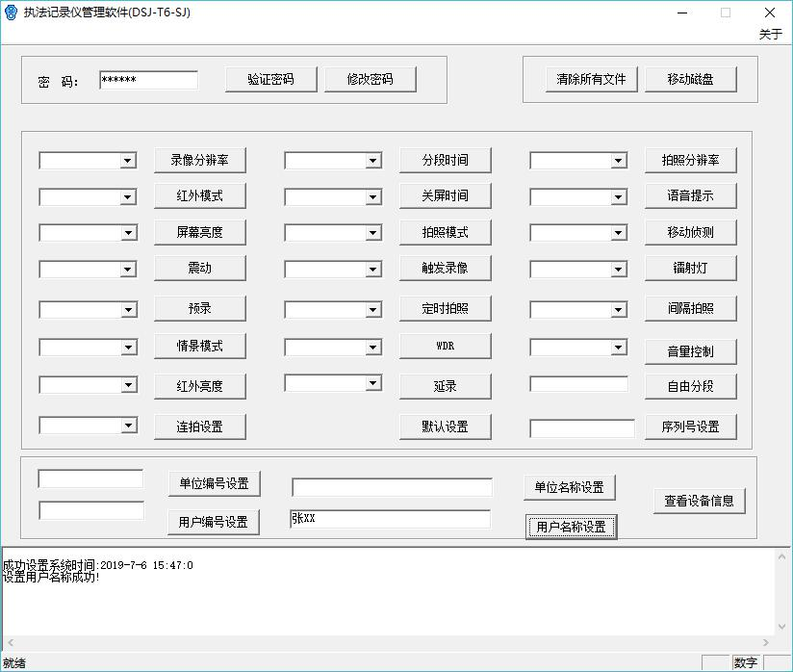Open the dropdown next to 分段时间
The height and width of the screenshot is (672, 793).
pyautogui.click(x=373, y=161)
